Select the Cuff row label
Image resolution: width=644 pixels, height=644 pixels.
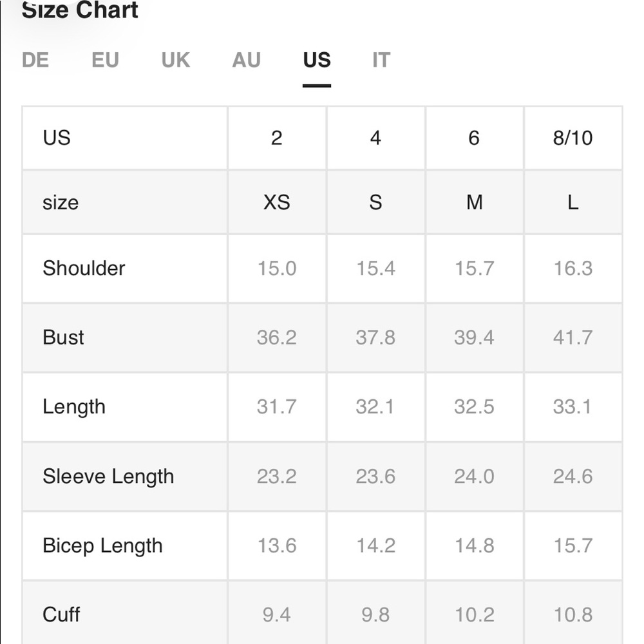[61, 614]
